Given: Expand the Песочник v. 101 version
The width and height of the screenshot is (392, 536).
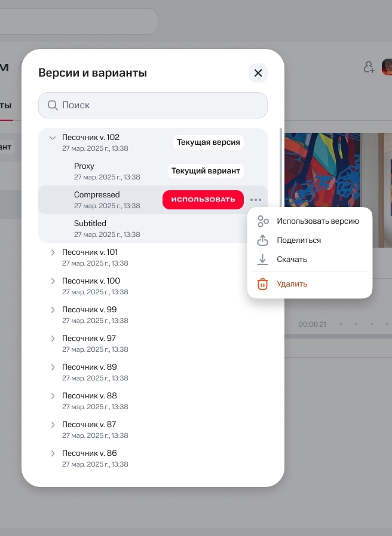Looking at the screenshot, I should coord(53,252).
